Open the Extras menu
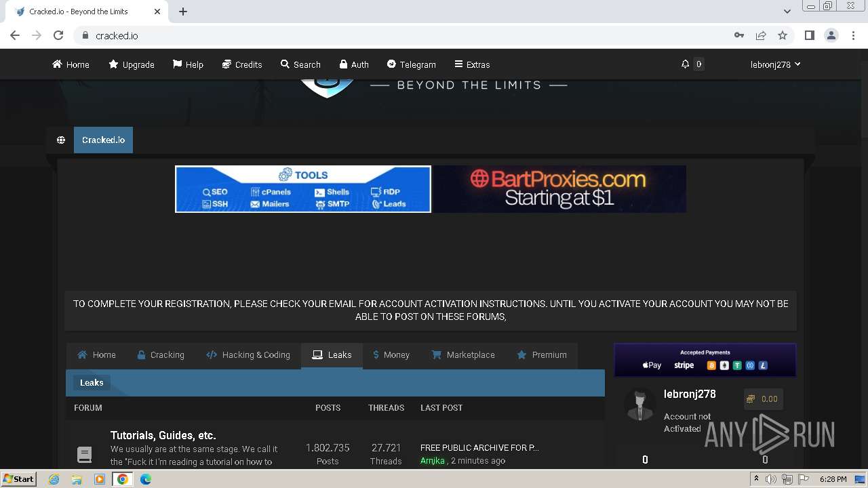The height and width of the screenshot is (488, 868). tap(472, 64)
